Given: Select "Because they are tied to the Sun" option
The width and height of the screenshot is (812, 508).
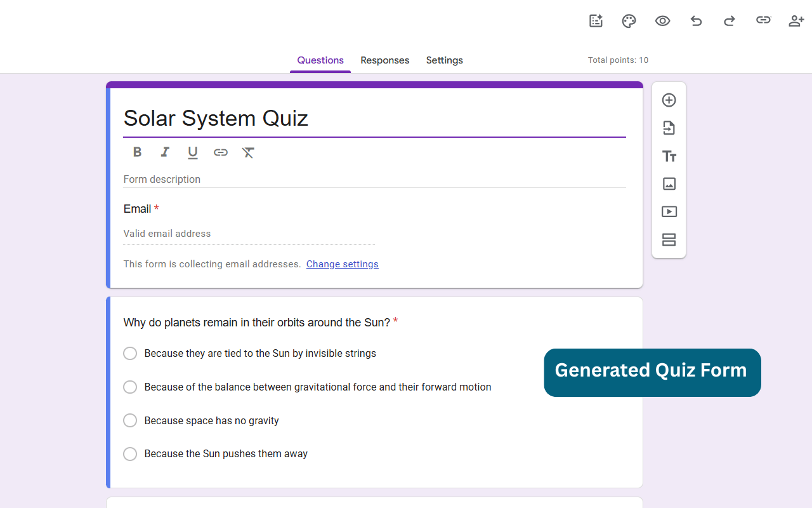Looking at the screenshot, I should pos(130,354).
